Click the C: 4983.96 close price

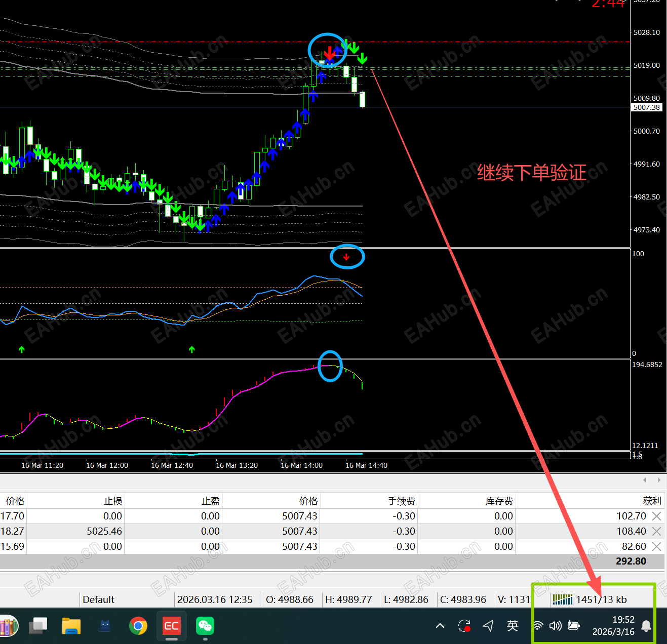463,599
